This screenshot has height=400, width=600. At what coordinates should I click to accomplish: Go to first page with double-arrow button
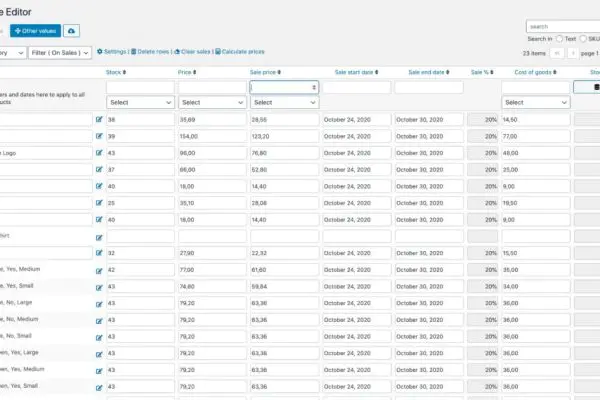click(557, 53)
